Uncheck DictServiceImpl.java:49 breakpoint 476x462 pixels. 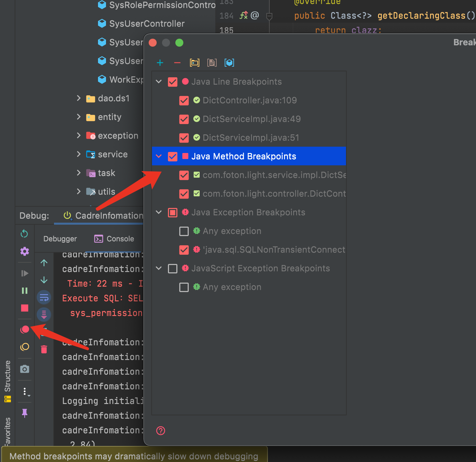click(x=184, y=119)
